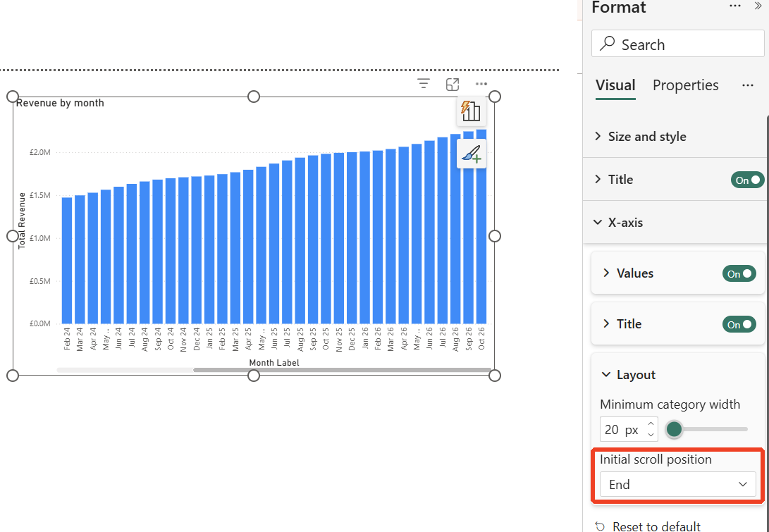Expand the Title card under X-axis
The width and height of the screenshot is (769, 532).
(x=607, y=323)
